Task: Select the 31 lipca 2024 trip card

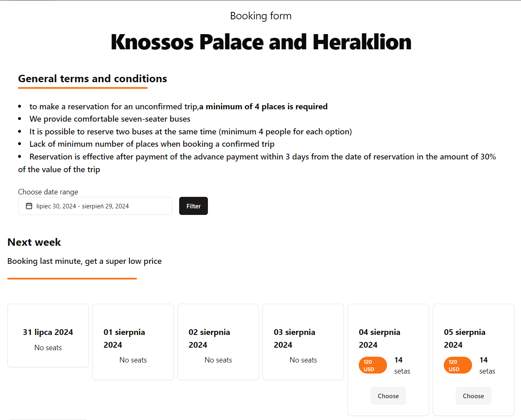Action: [48, 335]
